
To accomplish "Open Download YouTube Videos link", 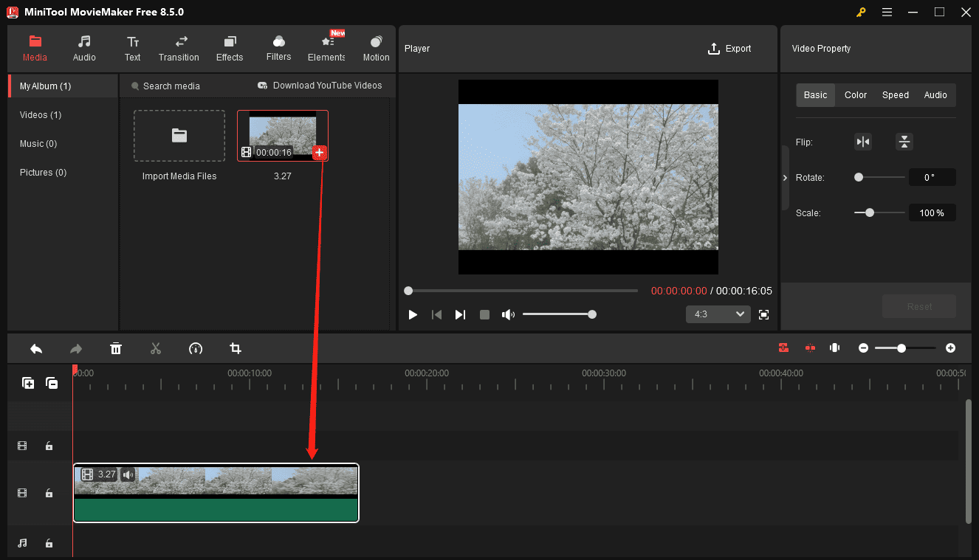I will pyautogui.click(x=320, y=86).
